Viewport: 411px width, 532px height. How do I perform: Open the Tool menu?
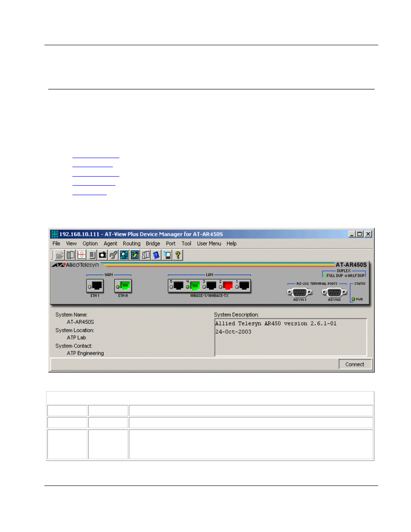(x=187, y=243)
